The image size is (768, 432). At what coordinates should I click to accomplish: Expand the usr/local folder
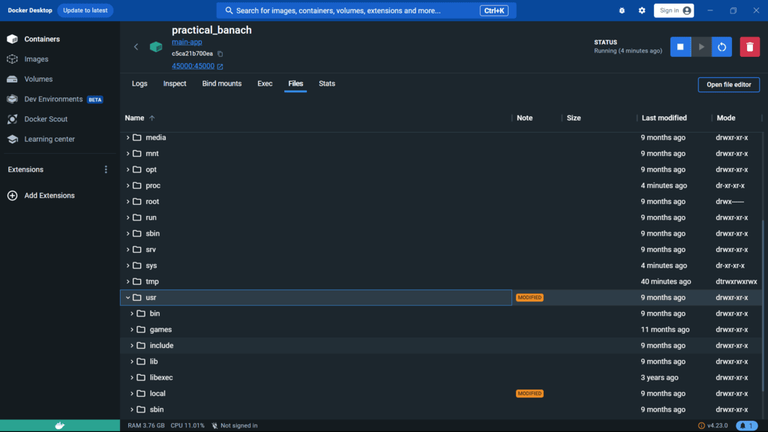(x=132, y=393)
